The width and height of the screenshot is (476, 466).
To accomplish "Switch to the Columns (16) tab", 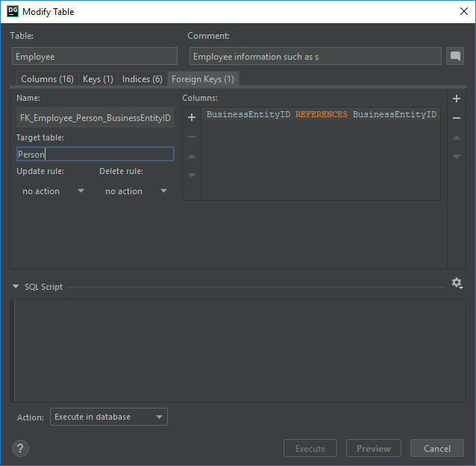I will 47,79.
